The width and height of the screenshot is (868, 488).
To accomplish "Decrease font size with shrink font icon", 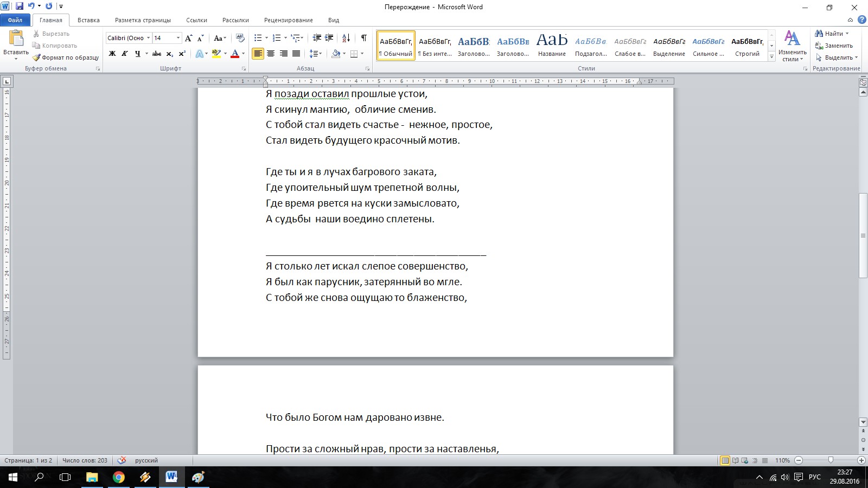I will pyautogui.click(x=200, y=38).
